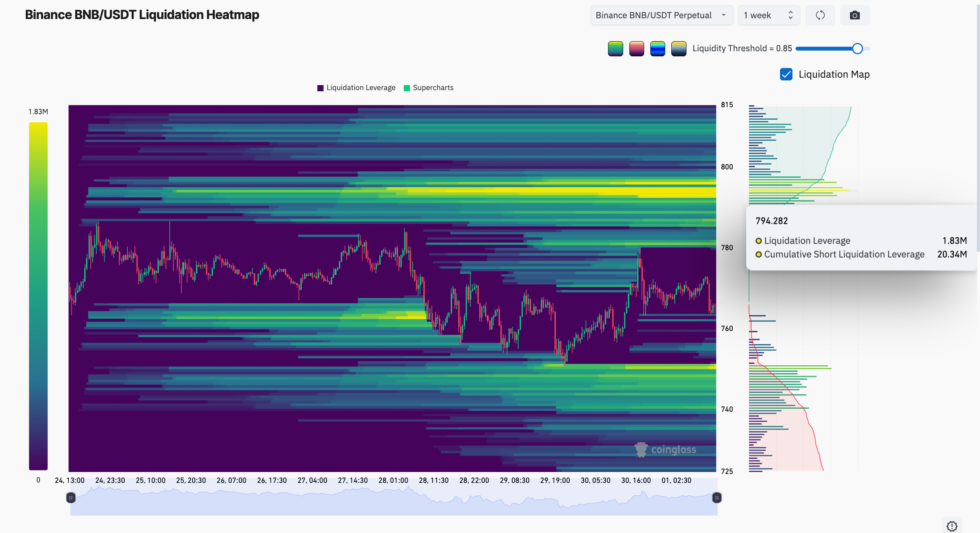Take a screenshot with the camera icon
The image size is (980, 533).
tap(855, 15)
